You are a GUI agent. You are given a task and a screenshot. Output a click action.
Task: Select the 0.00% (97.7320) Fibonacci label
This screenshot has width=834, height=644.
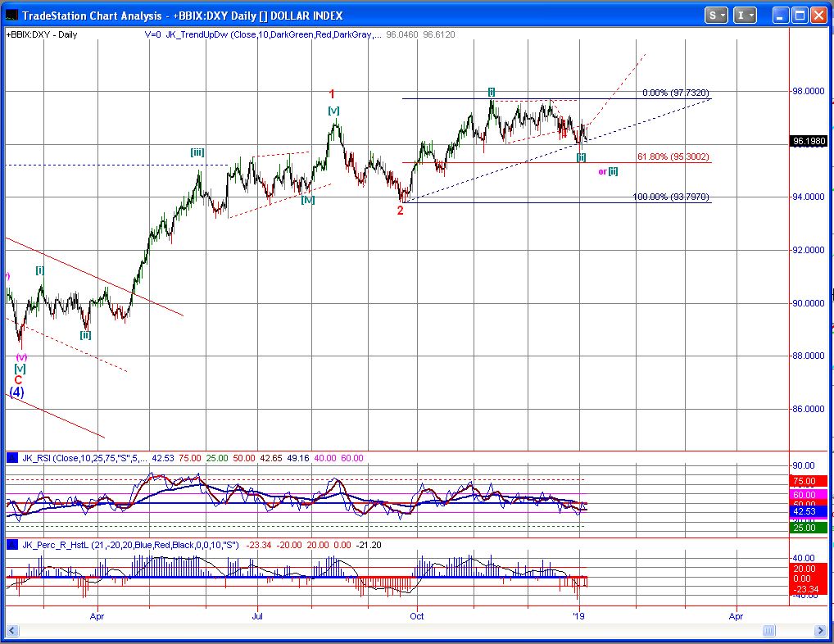tap(676, 93)
